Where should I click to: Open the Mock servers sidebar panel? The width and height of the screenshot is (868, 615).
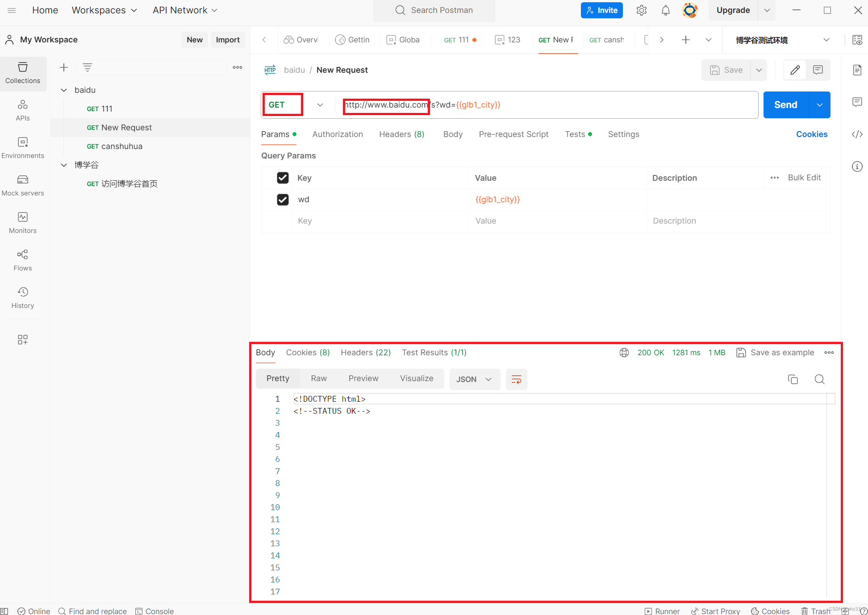tap(23, 185)
